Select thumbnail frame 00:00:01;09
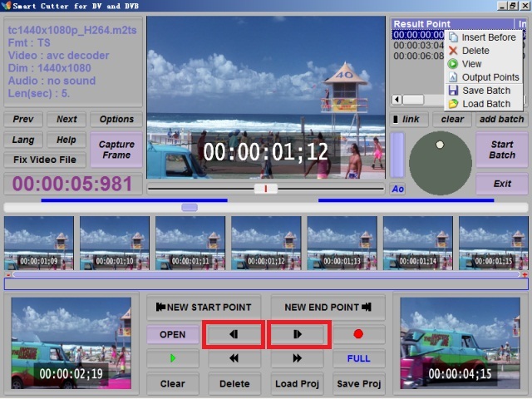Image resolution: width=532 pixels, height=399 pixels. point(39,244)
